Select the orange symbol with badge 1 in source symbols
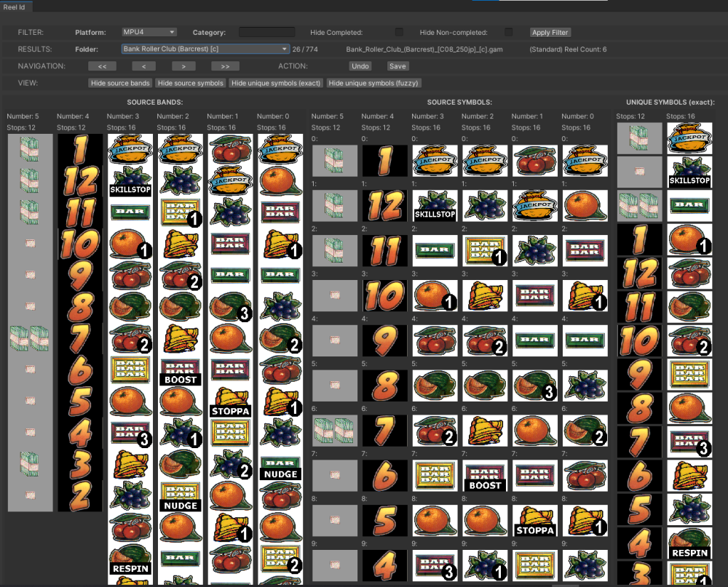 (435, 296)
